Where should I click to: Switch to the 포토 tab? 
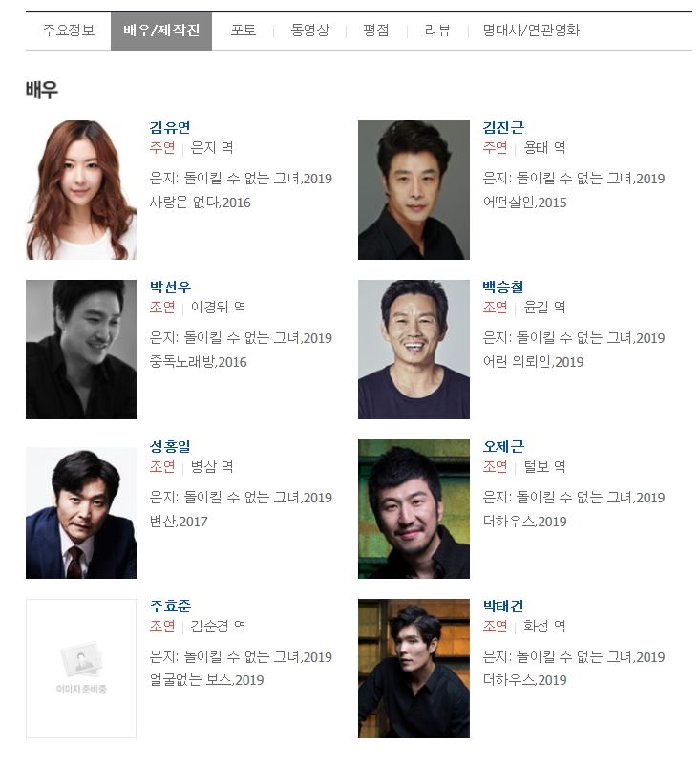tap(244, 31)
